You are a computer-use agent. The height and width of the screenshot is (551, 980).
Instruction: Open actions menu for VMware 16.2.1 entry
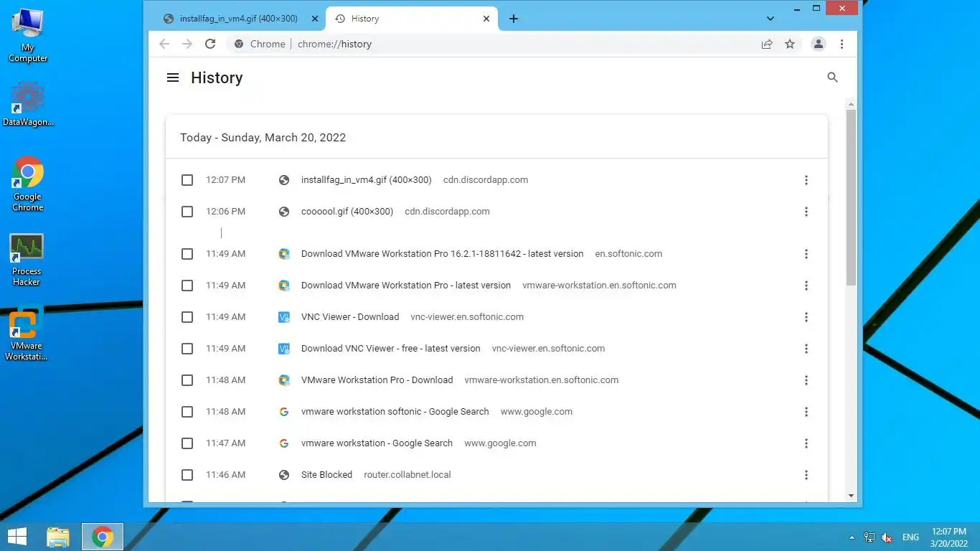(x=806, y=254)
